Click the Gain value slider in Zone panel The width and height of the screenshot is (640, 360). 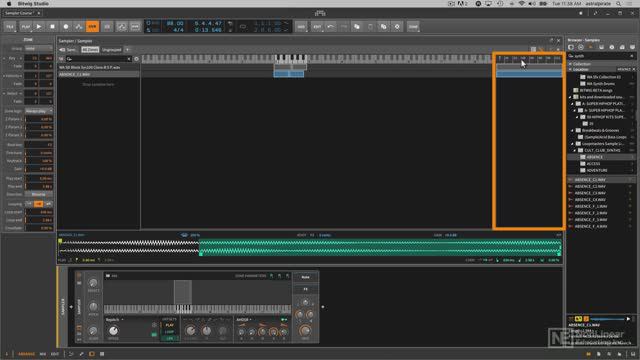click(x=39, y=169)
